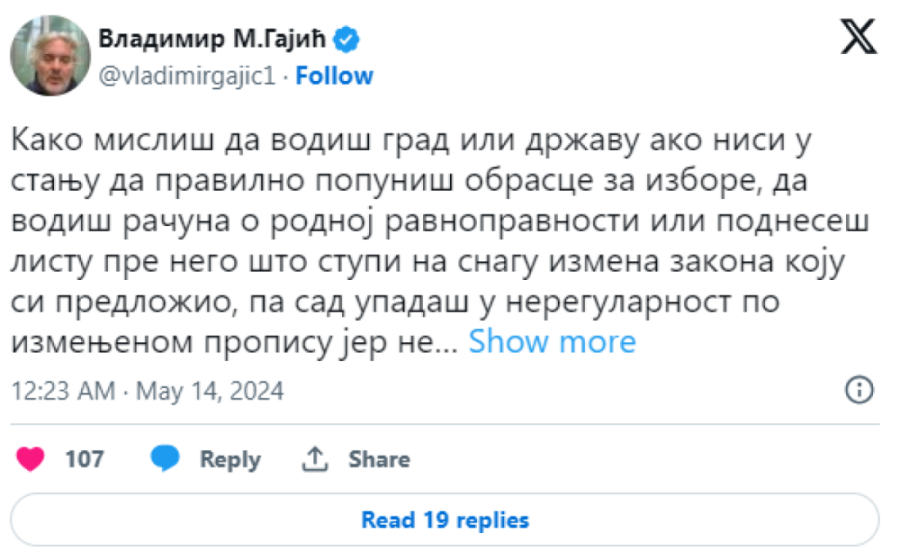Screen dimensions: 900x560
Task: Open Read 19 replies
Action: 445,520
